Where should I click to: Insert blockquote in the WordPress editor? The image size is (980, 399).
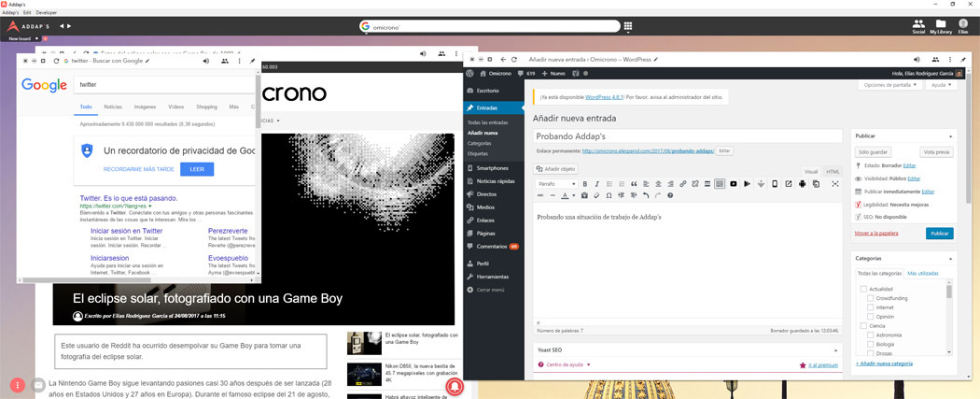coord(634,184)
